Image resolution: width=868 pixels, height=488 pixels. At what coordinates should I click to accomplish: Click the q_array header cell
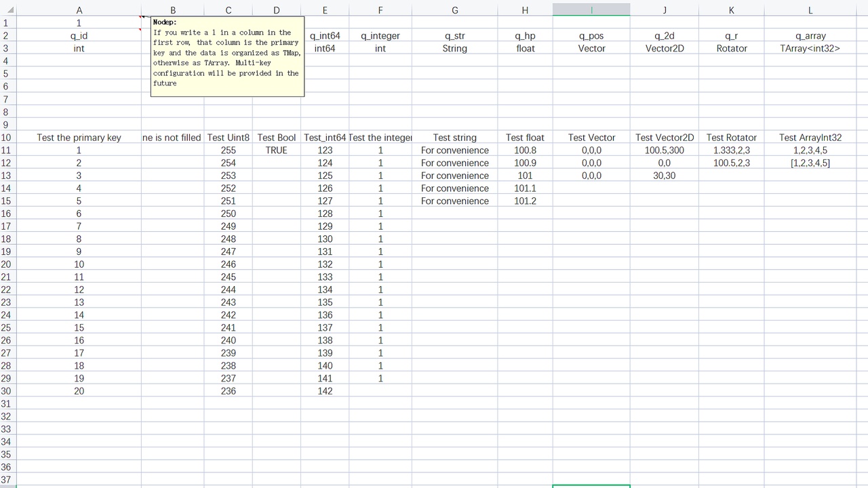[810, 36]
